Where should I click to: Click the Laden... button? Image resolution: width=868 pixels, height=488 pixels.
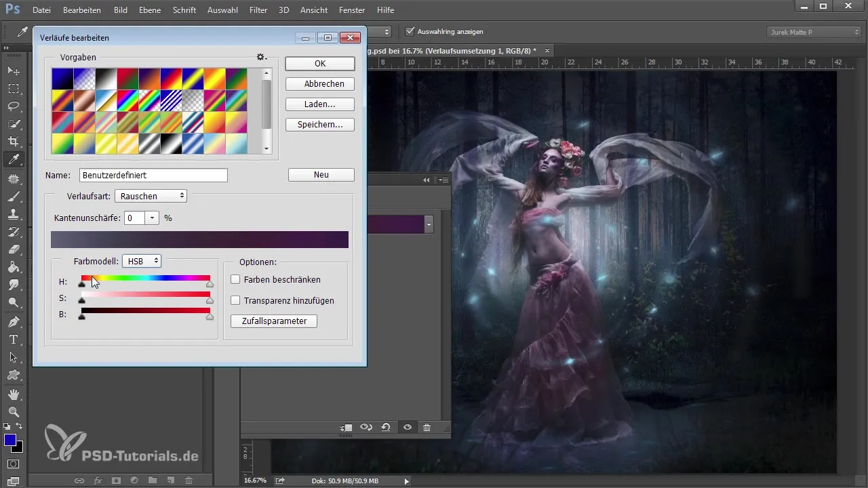[320, 104]
